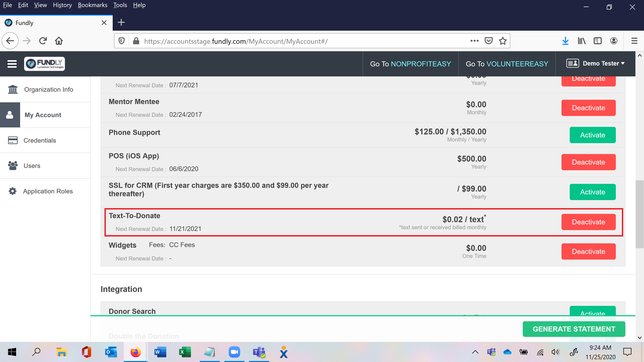Bookmark this page with the star icon
The height and width of the screenshot is (362, 644).
point(502,41)
